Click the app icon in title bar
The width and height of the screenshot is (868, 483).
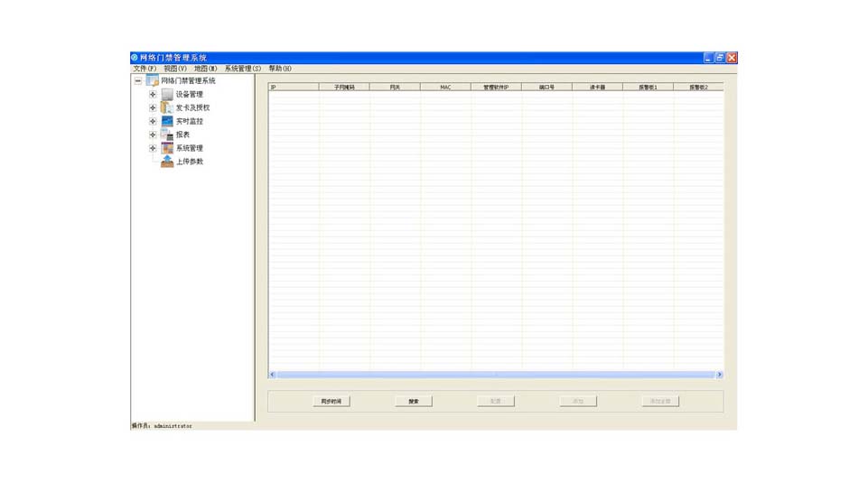coord(135,58)
